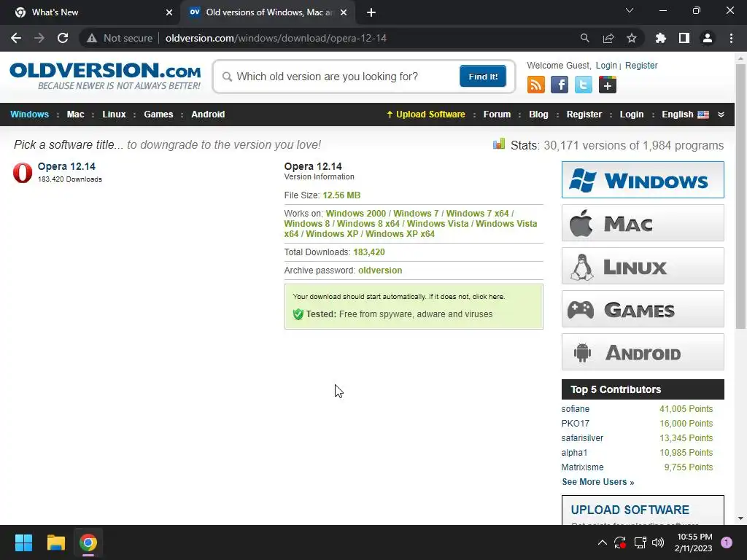Open contributor sofiane's profile
The height and width of the screenshot is (560, 747).
575,409
